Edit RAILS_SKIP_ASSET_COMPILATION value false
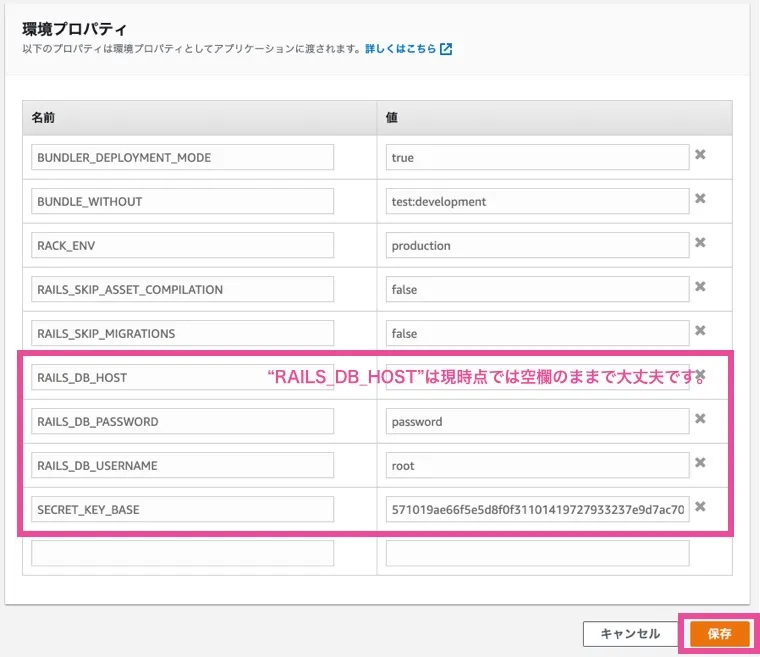This screenshot has height=657, width=760. (538, 289)
